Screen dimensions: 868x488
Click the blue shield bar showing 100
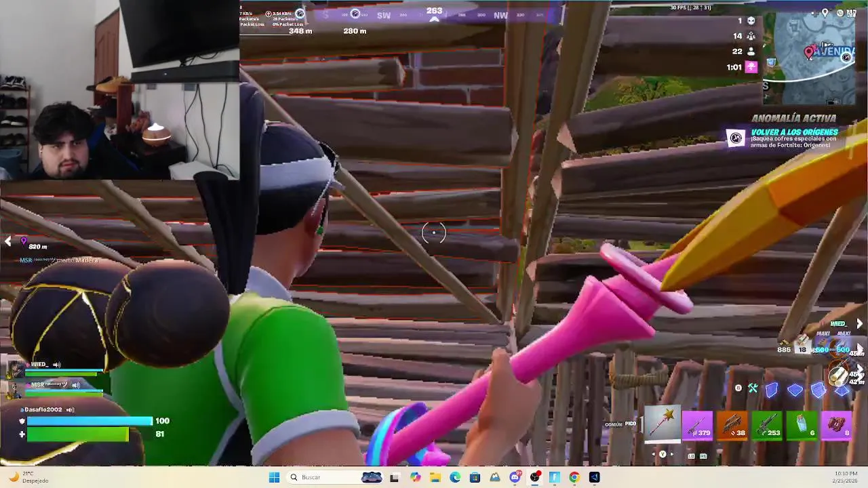point(90,421)
